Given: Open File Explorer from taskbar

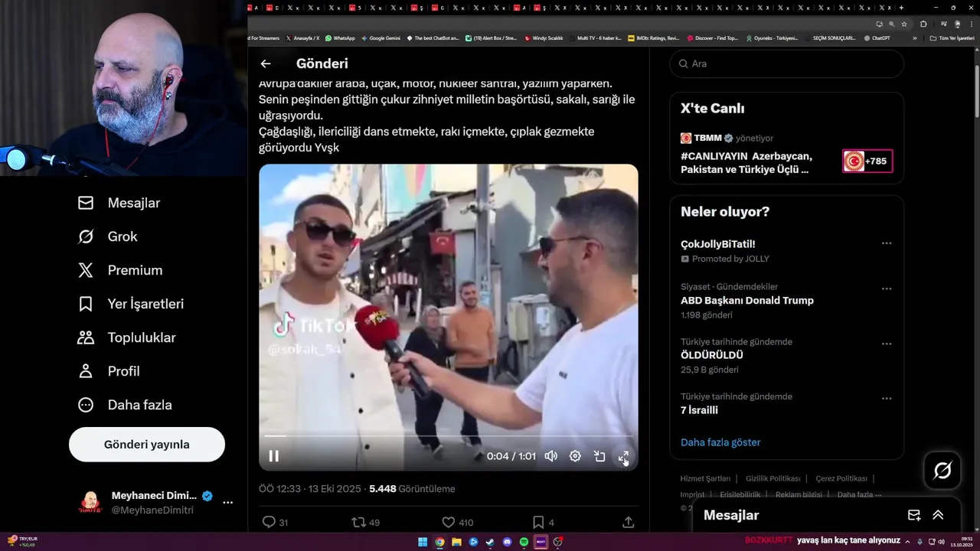Looking at the screenshot, I should [456, 542].
